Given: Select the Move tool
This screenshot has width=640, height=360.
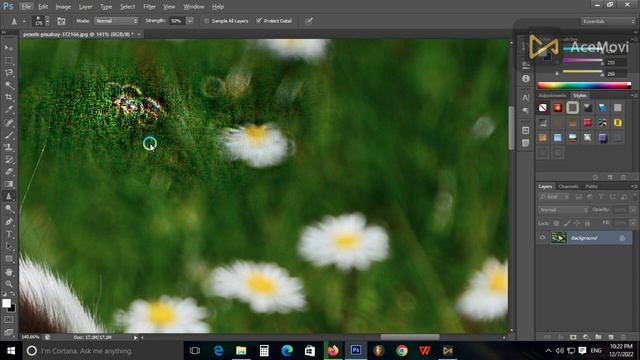Looking at the screenshot, I should 9,48.
